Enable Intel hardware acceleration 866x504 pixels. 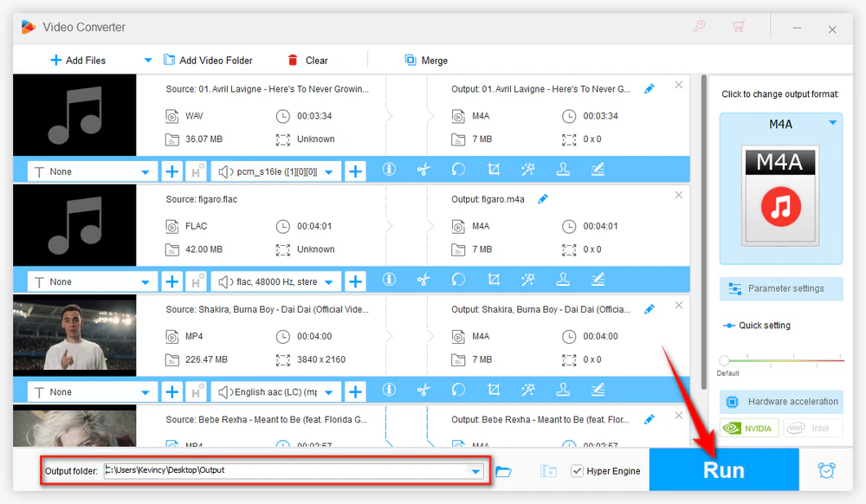tap(812, 428)
